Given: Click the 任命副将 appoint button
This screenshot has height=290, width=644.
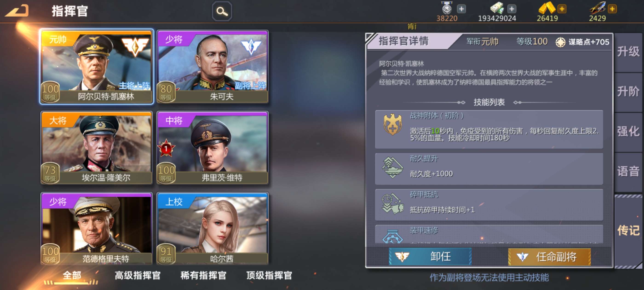Looking at the screenshot, I should tap(549, 257).
